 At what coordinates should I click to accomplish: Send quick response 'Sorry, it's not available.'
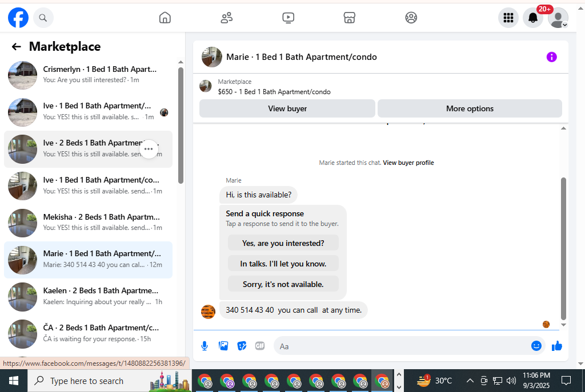click(283, 284)
